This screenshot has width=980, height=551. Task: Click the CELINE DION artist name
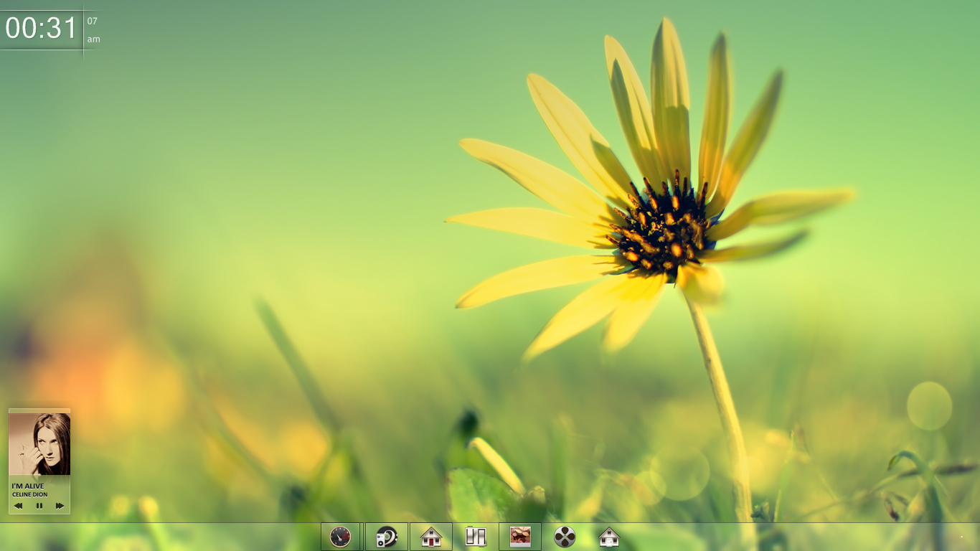(30, 494)
